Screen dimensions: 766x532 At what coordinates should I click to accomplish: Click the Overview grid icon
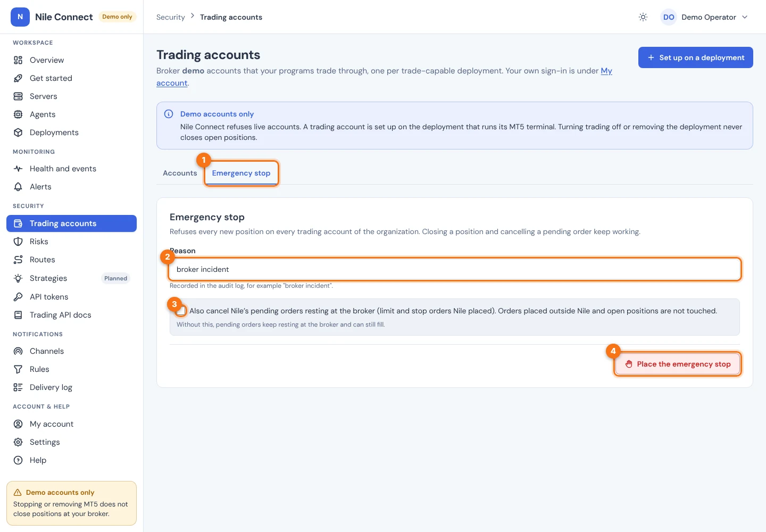point(18,60)
